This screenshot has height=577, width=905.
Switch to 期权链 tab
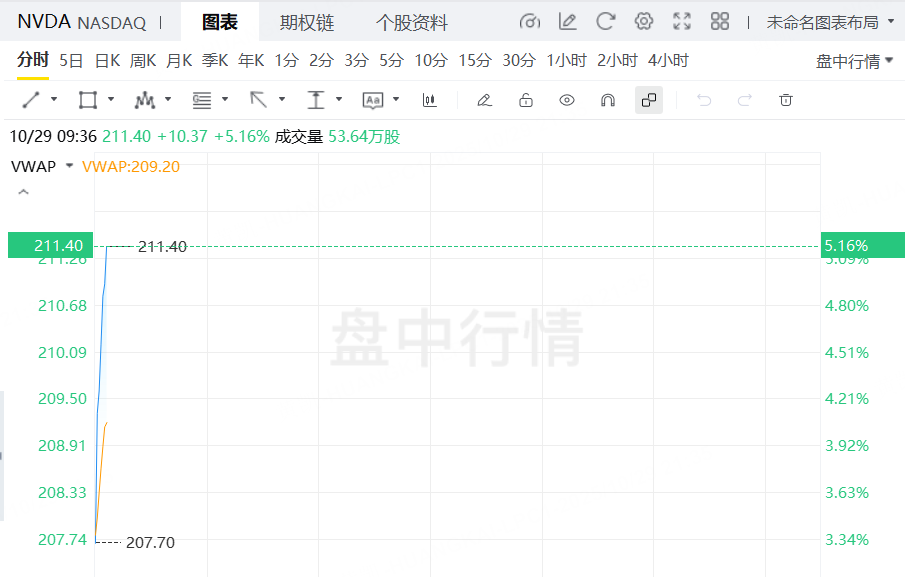(307, 23)
